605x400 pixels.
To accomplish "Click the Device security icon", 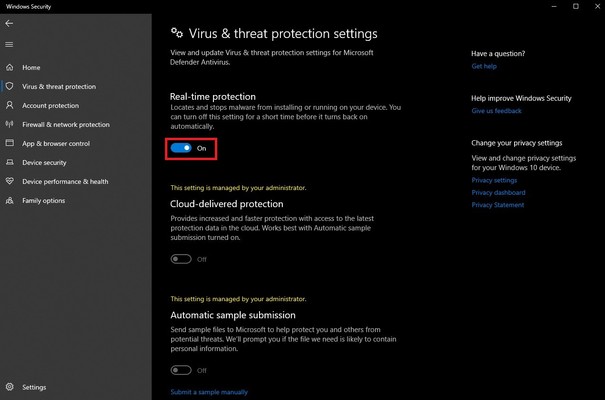I will click(10, 163).
